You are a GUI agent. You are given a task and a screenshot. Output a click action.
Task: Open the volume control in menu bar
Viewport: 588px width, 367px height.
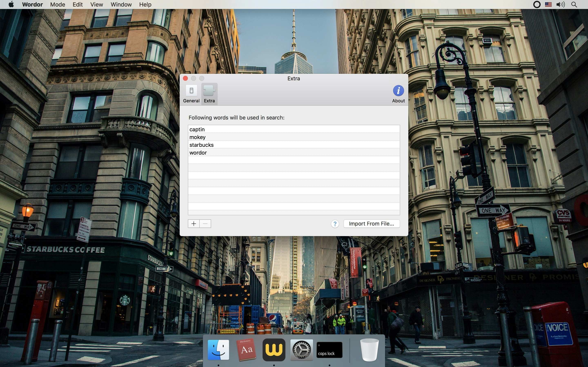point(561,4)
